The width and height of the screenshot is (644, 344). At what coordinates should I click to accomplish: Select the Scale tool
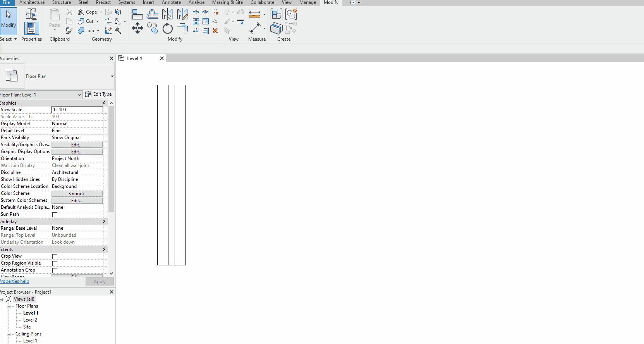(206, 21)
